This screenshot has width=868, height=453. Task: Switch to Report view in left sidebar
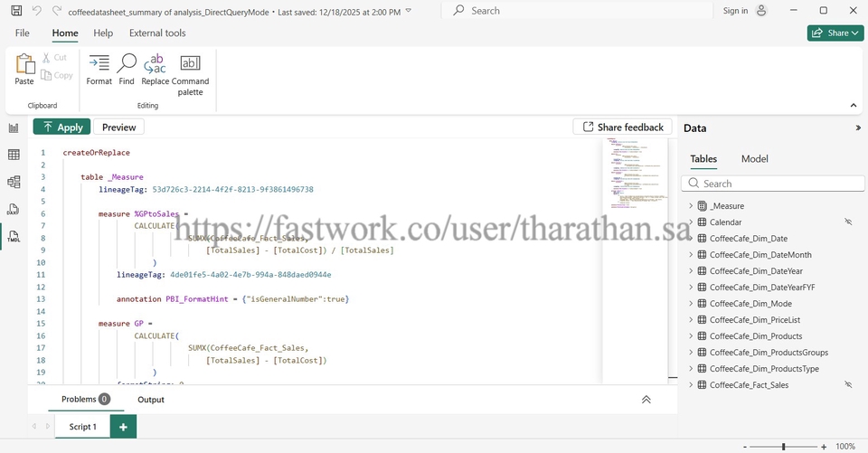coord(14,128)
